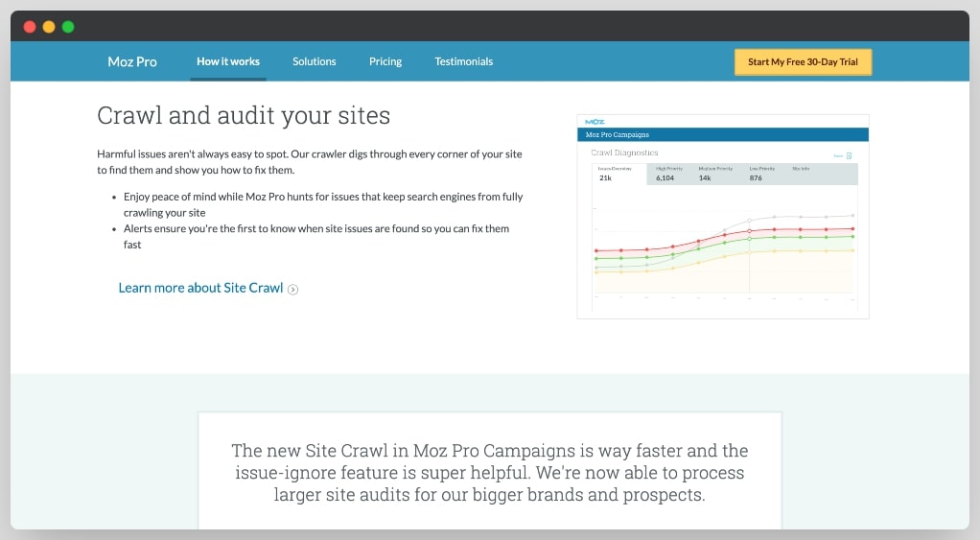Click the 14k medium priority value
Viewport: 980px width, 540px height.
[x=705, y=178]
